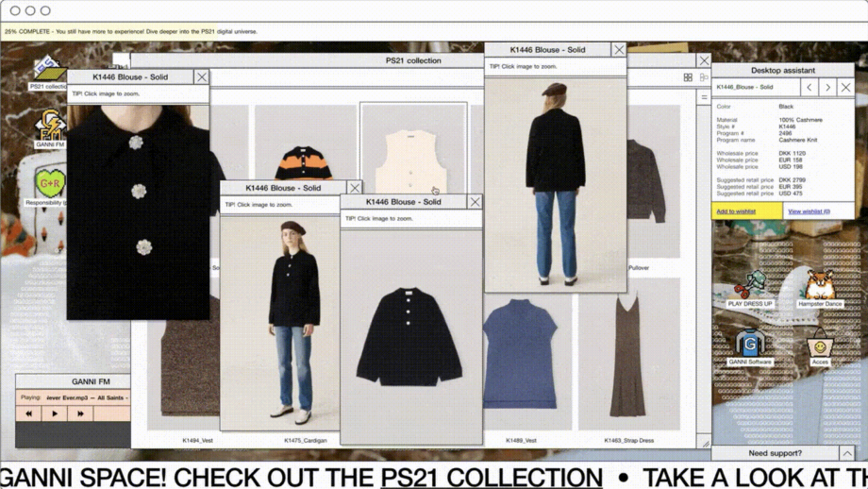Click the Desktop assistant title bar

tap(783, 71)
